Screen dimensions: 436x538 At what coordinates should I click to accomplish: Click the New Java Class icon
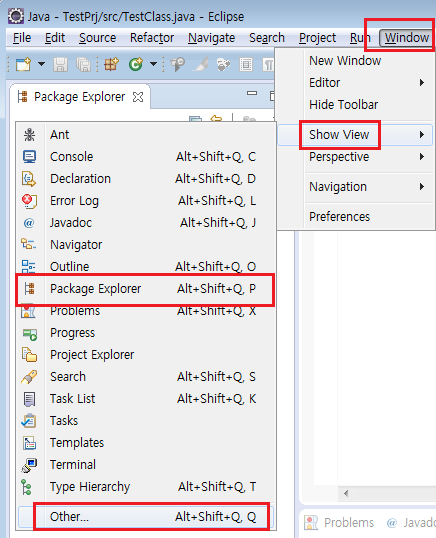click(x=136, y=64)
